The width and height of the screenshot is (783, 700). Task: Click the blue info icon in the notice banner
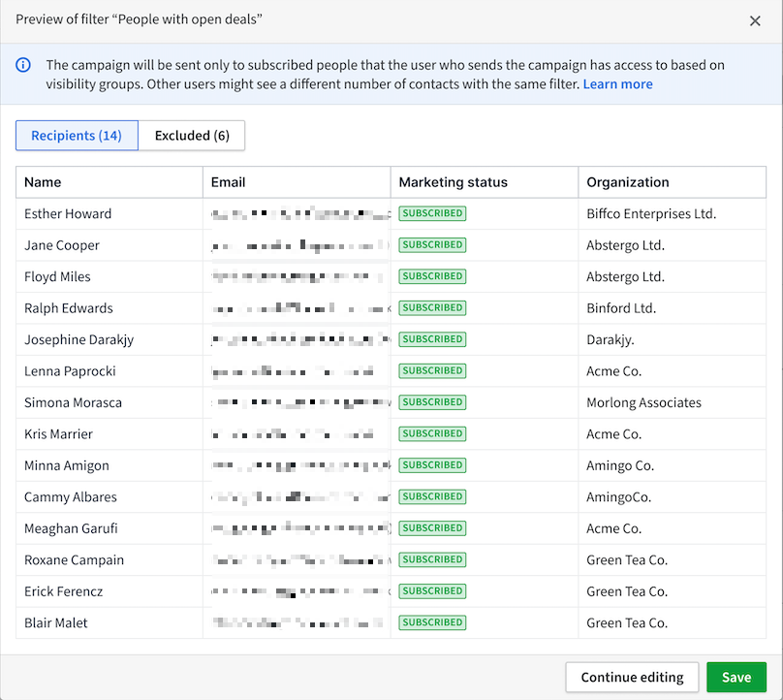click(23, 65)
